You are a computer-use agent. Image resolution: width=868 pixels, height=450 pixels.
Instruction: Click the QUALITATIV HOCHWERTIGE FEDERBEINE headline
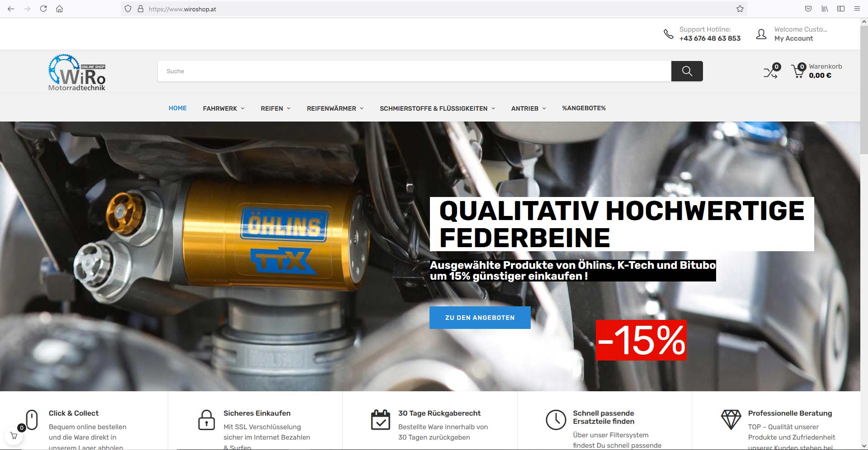(x=622, y=224)
